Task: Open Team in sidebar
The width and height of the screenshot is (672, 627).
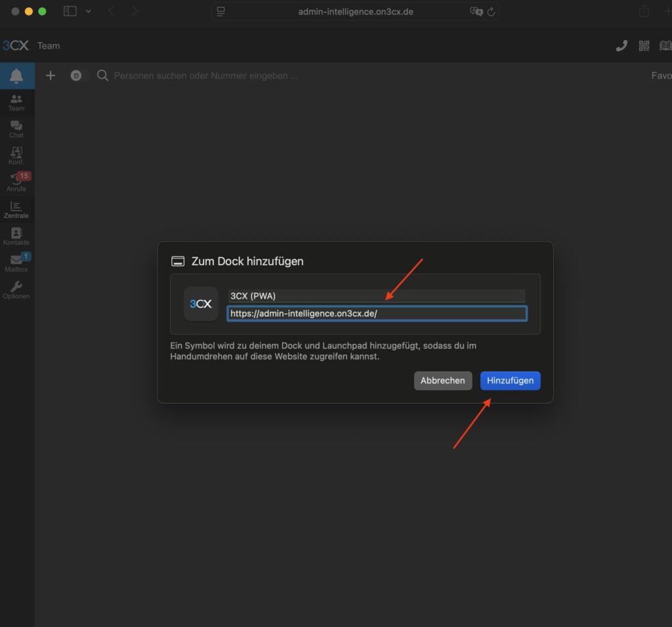Action: tap(16, 103)
